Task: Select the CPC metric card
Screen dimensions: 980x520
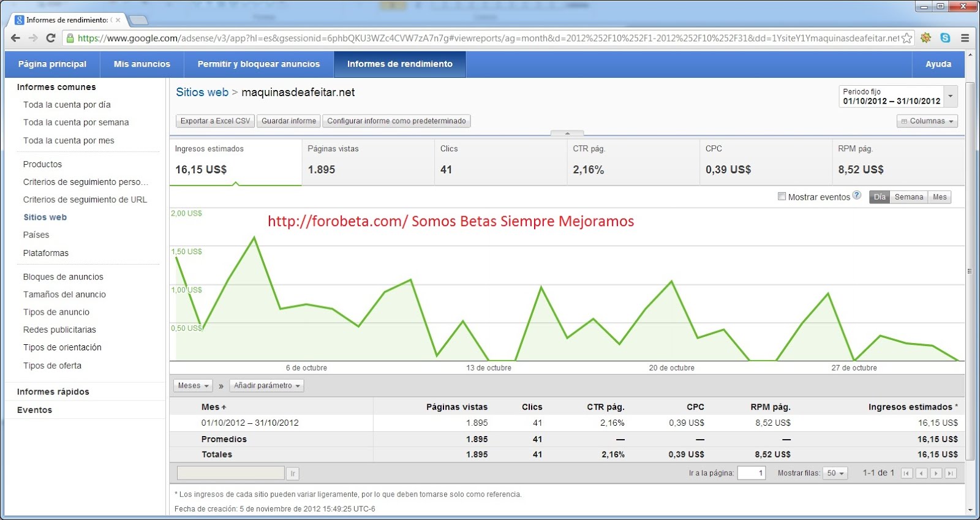Action: (x=766, y=162)
